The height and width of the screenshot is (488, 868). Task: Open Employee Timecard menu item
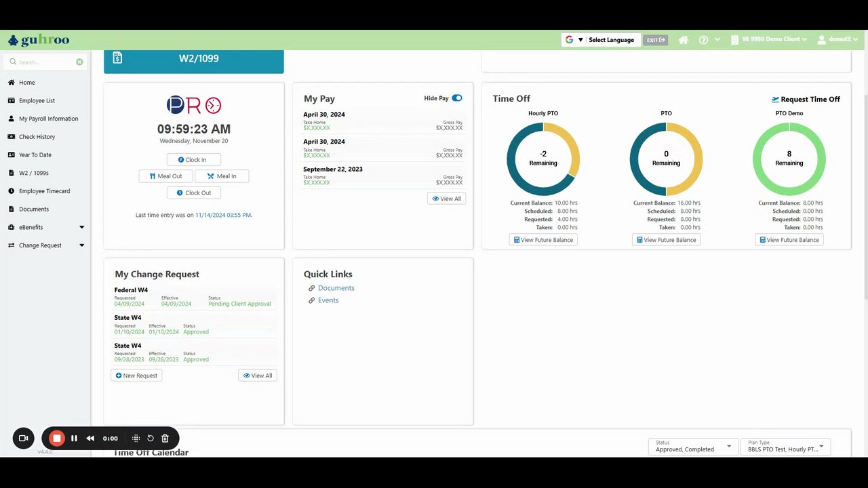(44, 191)
